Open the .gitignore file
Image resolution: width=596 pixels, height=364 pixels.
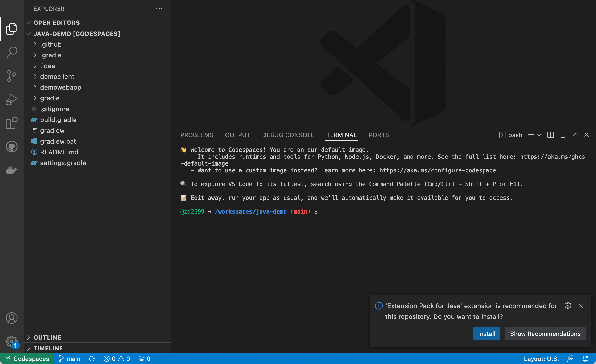click(x=97, y=109)
